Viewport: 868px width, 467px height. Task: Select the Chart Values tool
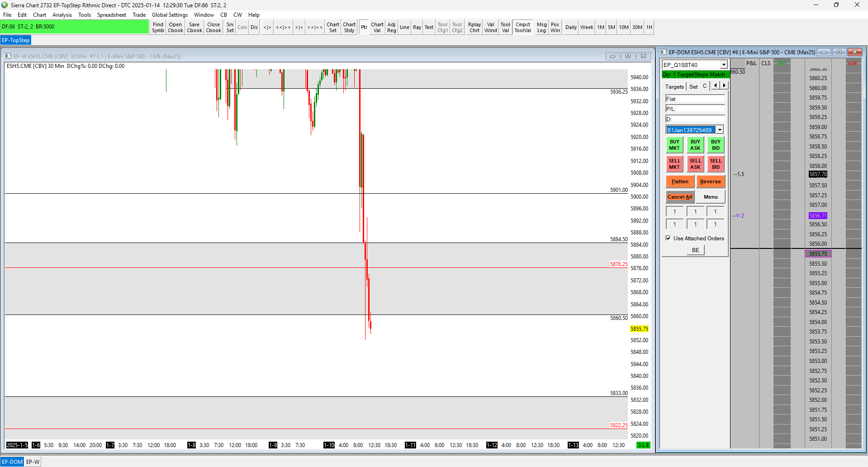click(377, 27)
